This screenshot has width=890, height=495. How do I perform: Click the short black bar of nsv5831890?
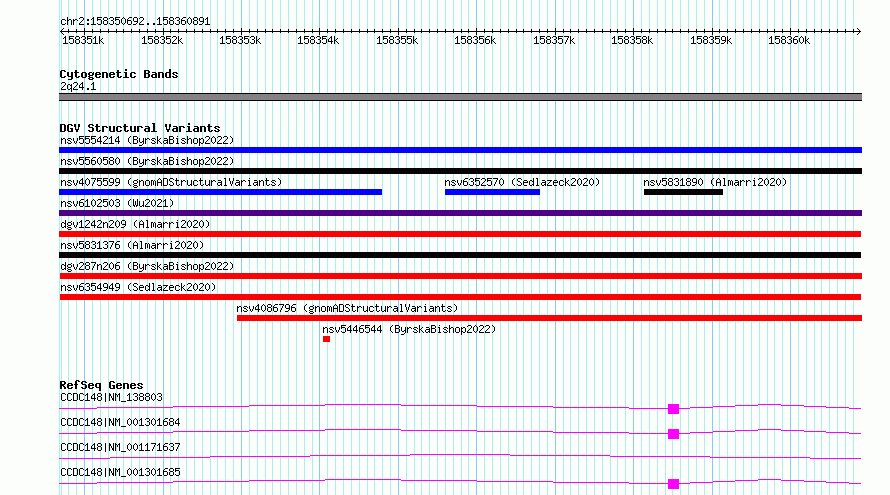(x=683, y=192)
